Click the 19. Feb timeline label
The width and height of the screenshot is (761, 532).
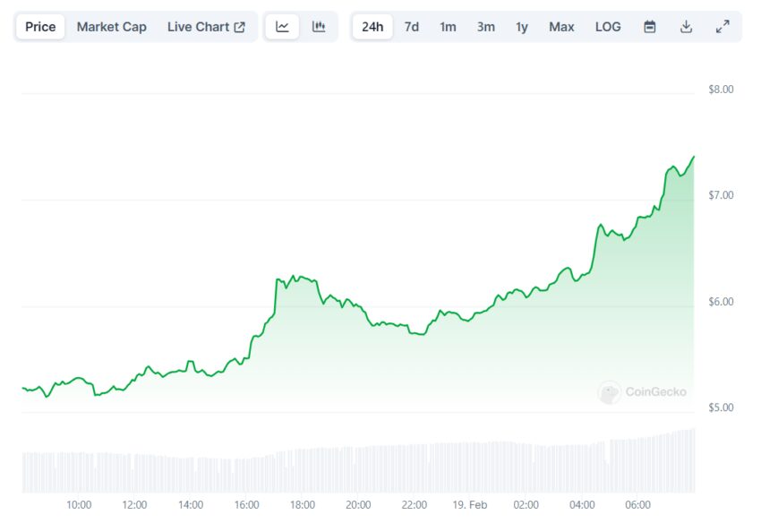click(x=470, y=505)
